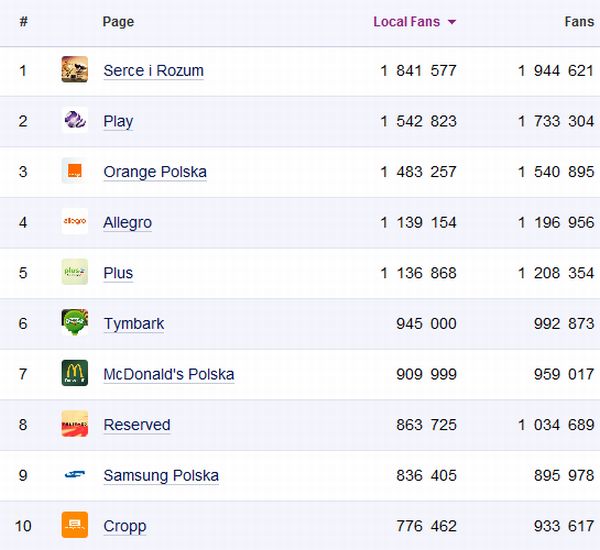Click the Play brand logo icon
This screenshot has height=550, width=600.
tap(74, 121)
